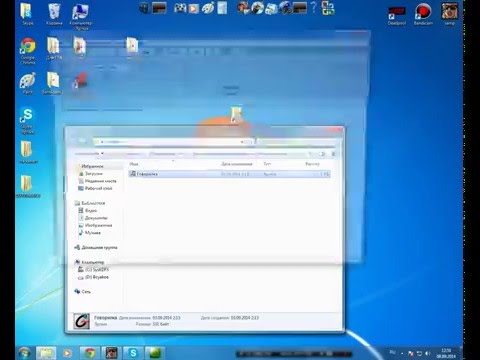
Task: Sort files by the Тип column header
Action: coord(267,164)
